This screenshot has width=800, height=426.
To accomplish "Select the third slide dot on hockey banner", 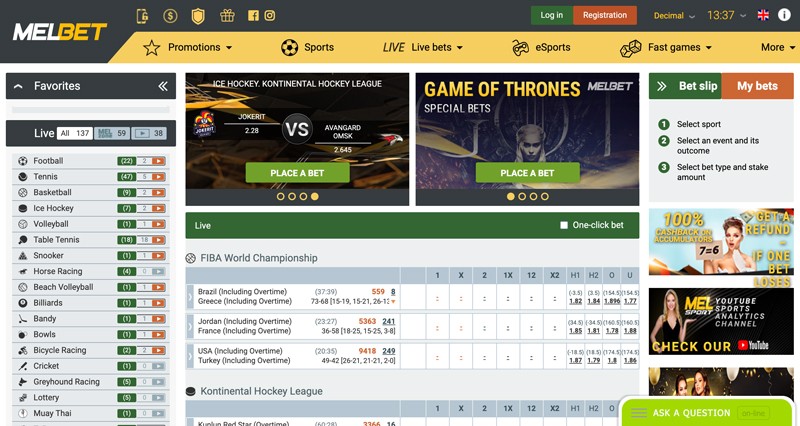I will click(x=304, y=196).
